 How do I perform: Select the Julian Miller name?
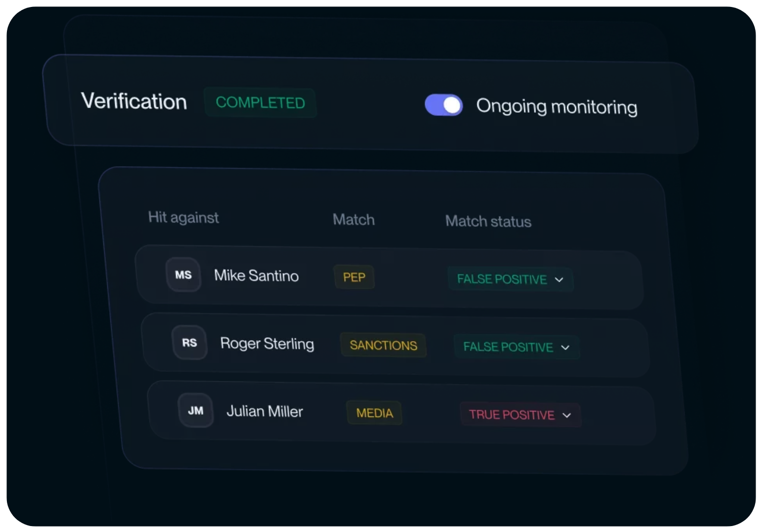265,411
